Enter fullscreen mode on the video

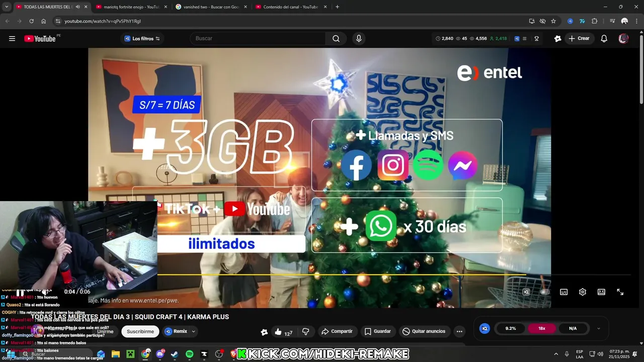620,292
